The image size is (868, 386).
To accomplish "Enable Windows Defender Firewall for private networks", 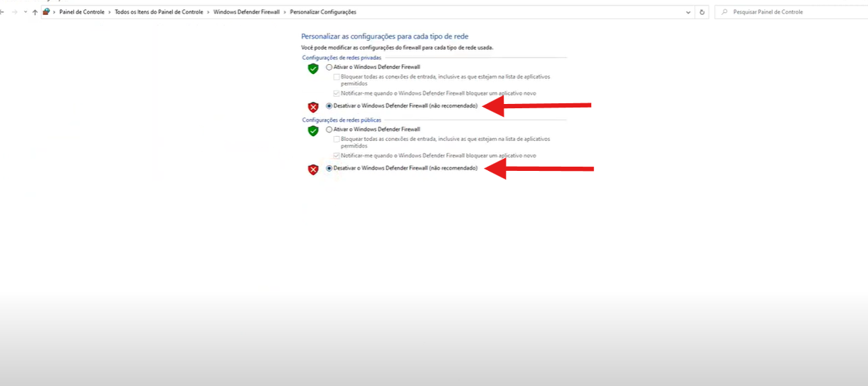I will (329, 67).
